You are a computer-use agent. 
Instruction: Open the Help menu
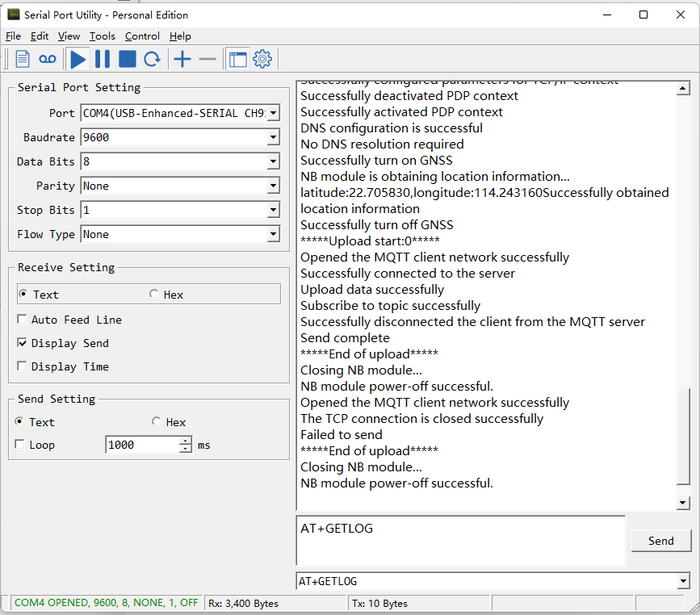pyautogui.click(x=180, y=36)
